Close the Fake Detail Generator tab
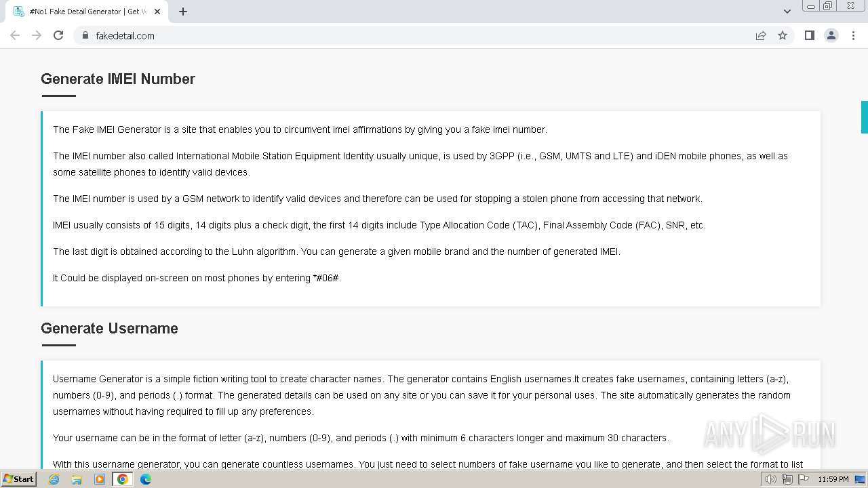868x488 pixels. 157,12
